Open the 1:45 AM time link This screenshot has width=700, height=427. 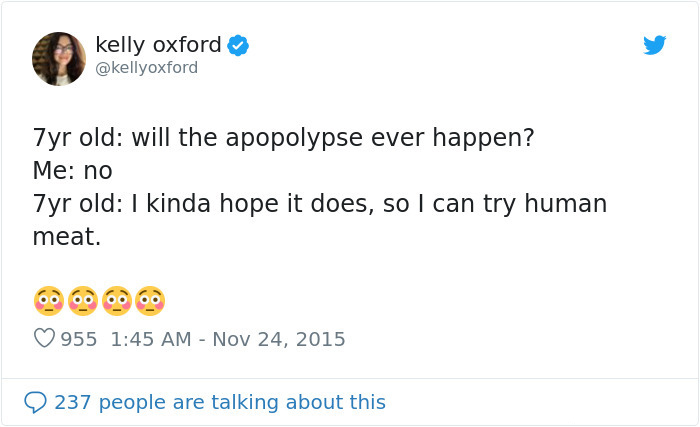point(150,339)
